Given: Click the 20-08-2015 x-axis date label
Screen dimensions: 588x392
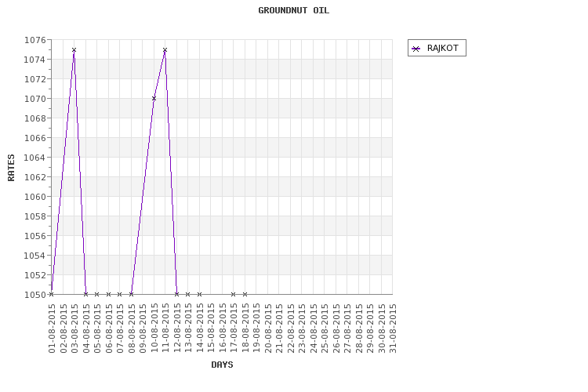Looking at the screenshot, I should [267, 329].
